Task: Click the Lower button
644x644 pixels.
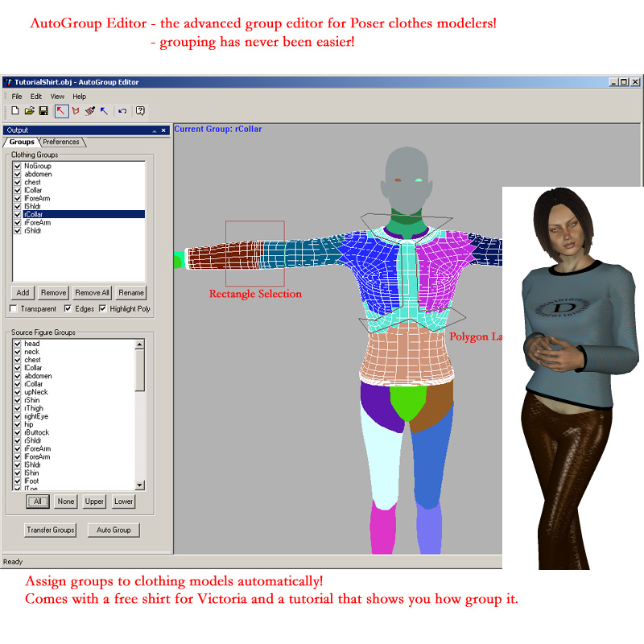Action: (x=123, y=502)
